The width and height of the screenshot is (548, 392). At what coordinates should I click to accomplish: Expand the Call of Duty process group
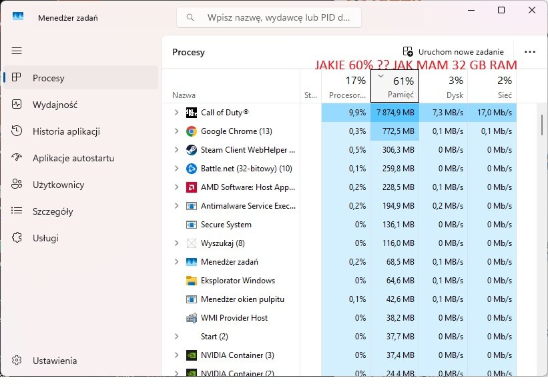point(176,113)
